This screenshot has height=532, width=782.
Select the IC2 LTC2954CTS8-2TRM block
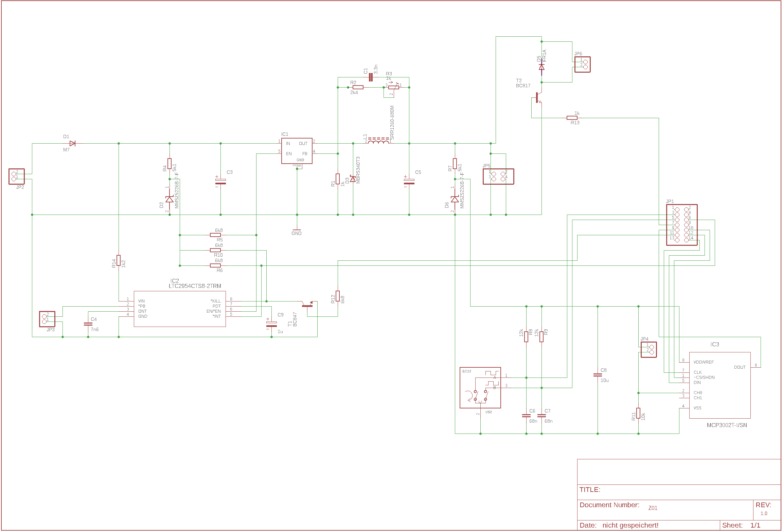180,309
